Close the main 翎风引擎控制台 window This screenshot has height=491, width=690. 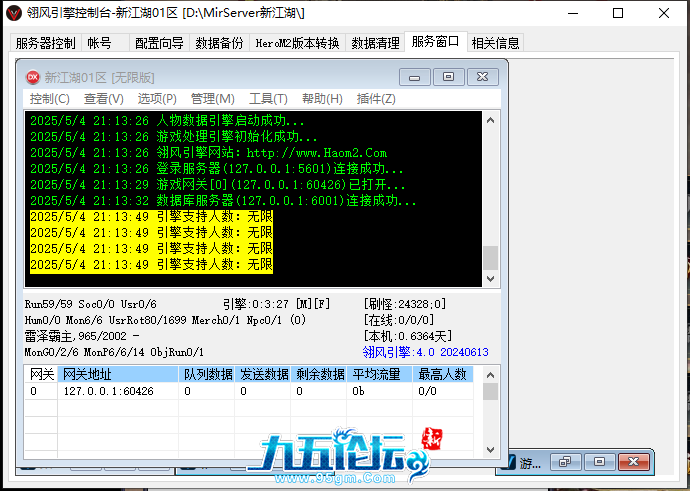(x=664, y=13)
